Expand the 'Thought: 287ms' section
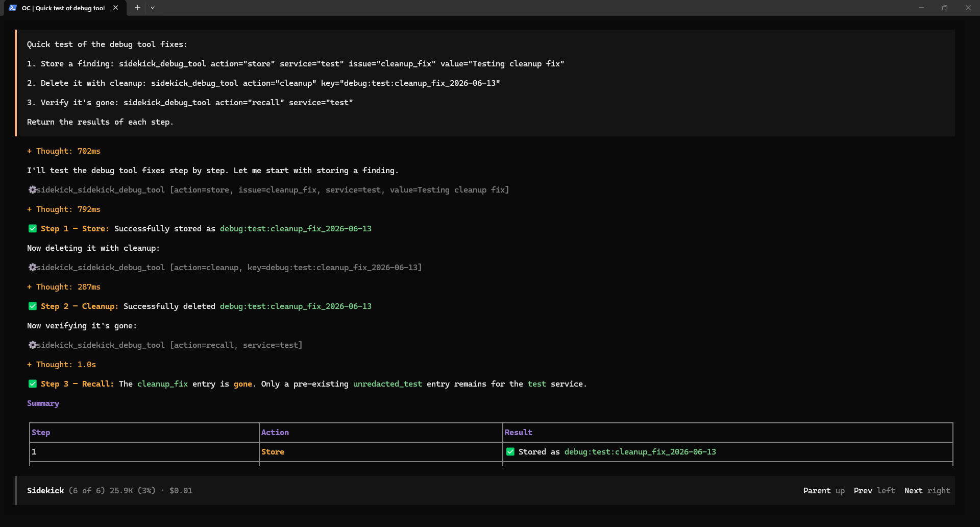This screenshot has height=527, width=980. click(x=64, y=287)
